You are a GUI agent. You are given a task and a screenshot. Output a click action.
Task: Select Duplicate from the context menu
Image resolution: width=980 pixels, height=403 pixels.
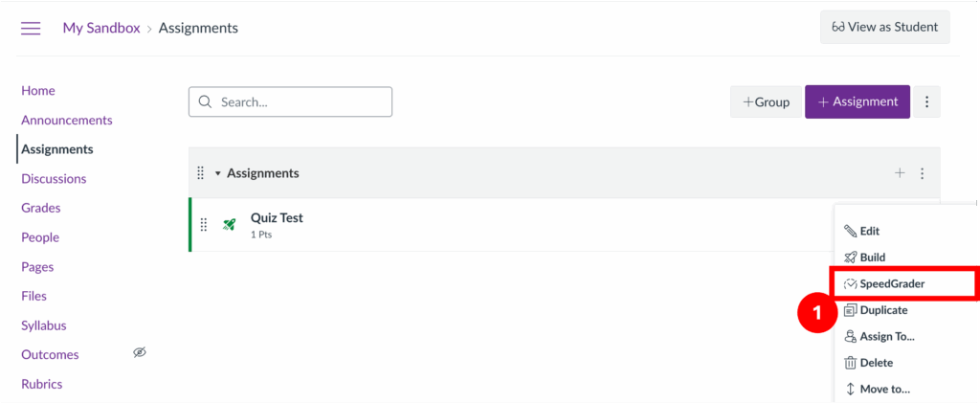pyautogui.click(x=883, y=310)
